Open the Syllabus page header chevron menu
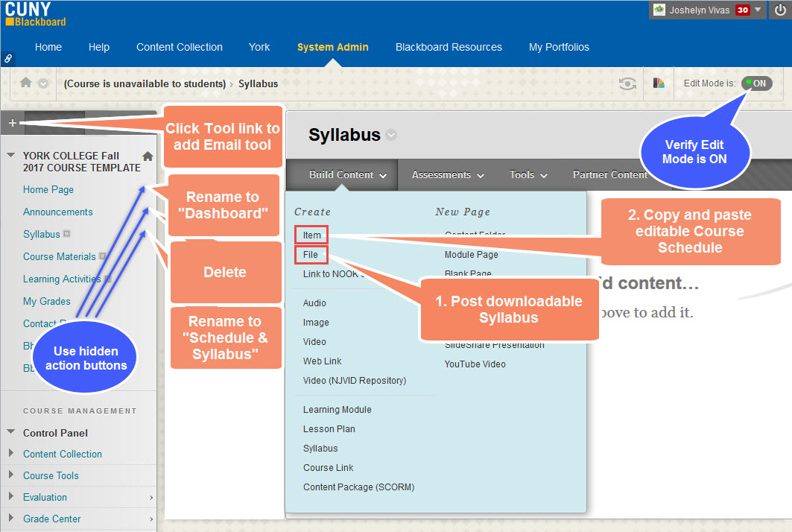 (390, 136)
